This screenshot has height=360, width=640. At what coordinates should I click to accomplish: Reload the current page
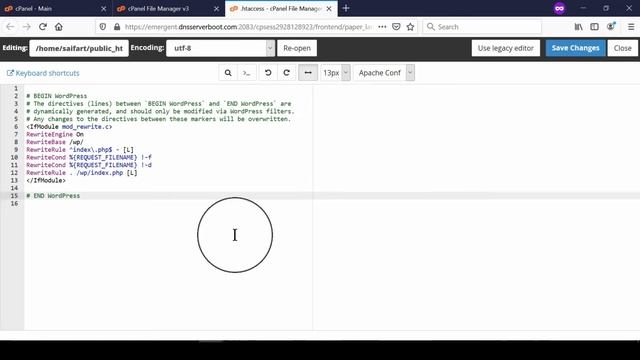43,27
